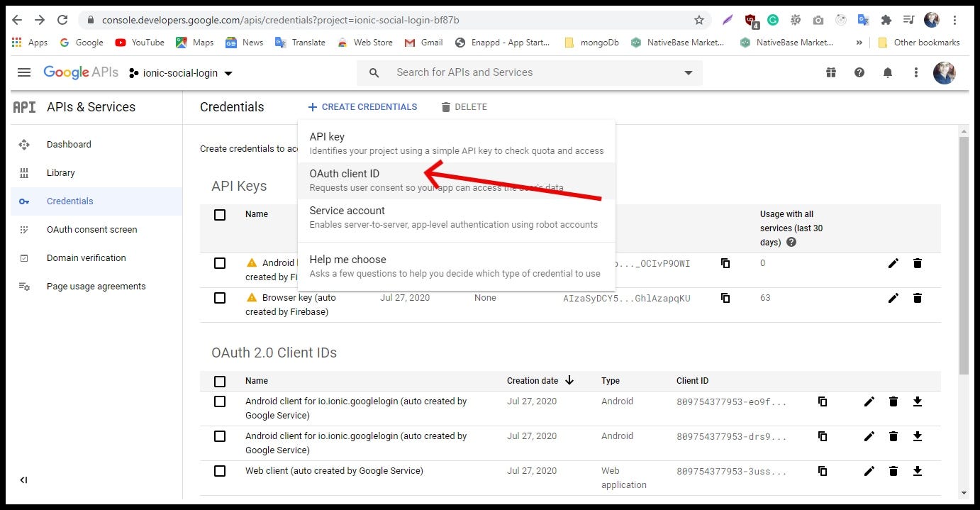Check the Web client row checkbox
The height and width of the screenshot is (510, 980).
(x=220, y=471)
